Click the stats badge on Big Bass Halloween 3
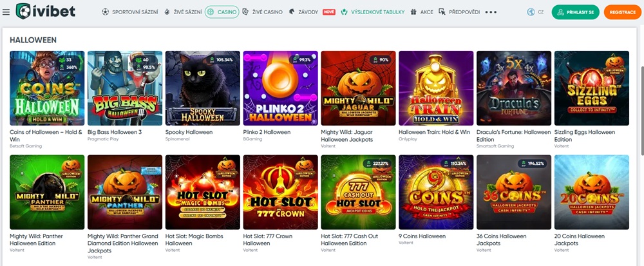 pos(147,64)
